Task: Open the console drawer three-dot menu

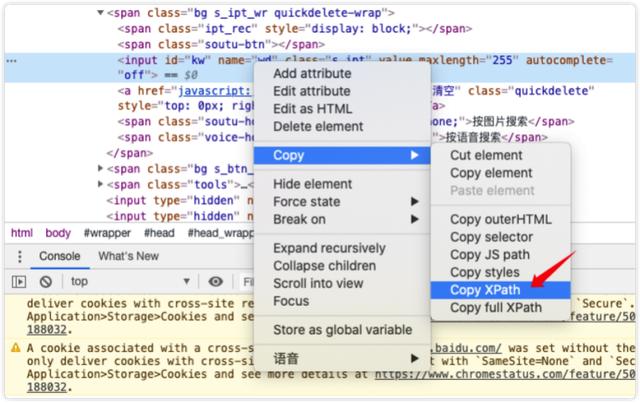Action: (x=20, y=256)
